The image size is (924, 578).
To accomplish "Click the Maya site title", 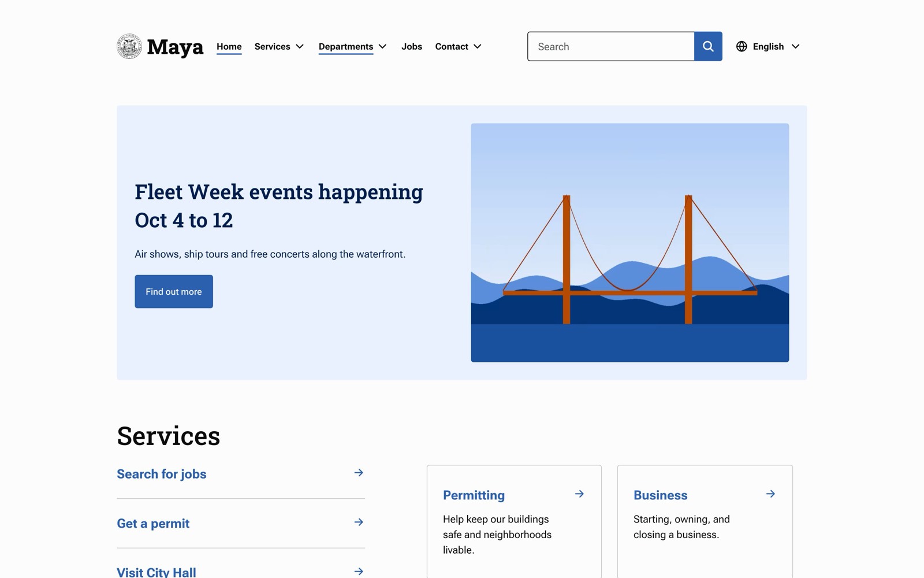I will click(175, 47).
